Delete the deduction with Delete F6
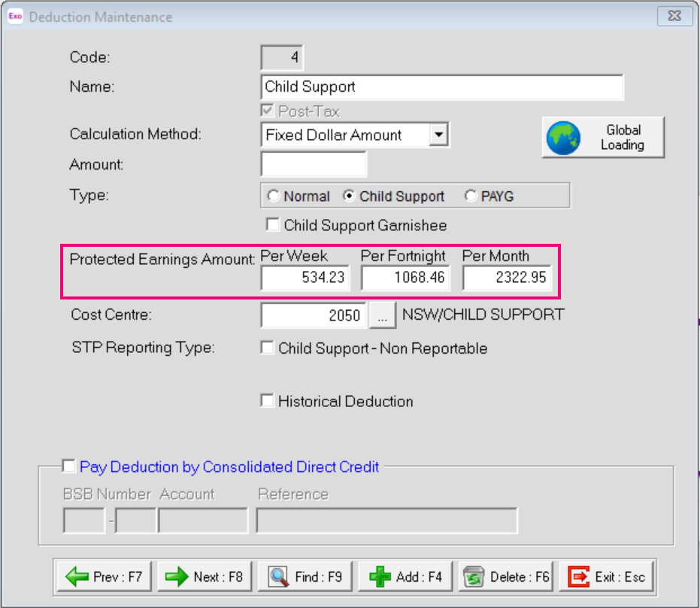The image size is (700, 608). click(x=507, y=577)
